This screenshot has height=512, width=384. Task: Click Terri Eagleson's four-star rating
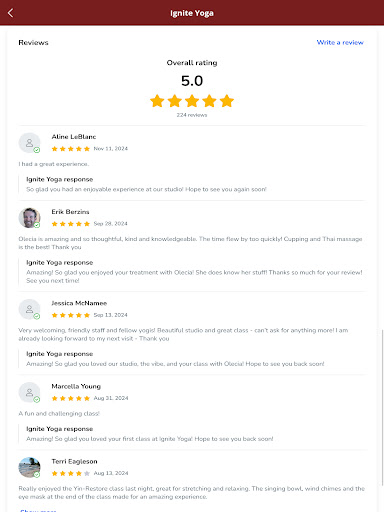pos(71,473)
